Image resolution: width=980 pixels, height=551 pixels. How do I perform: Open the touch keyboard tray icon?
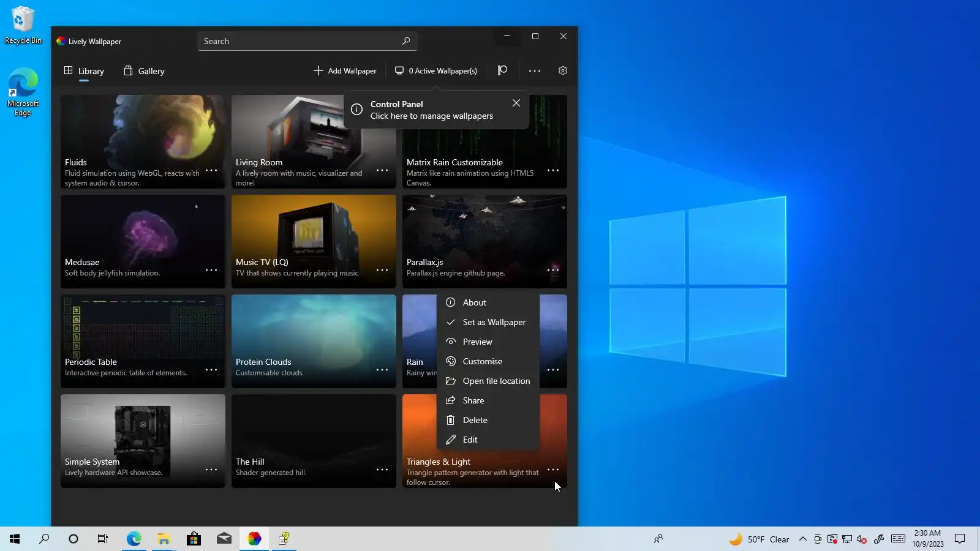click(899, 539)
